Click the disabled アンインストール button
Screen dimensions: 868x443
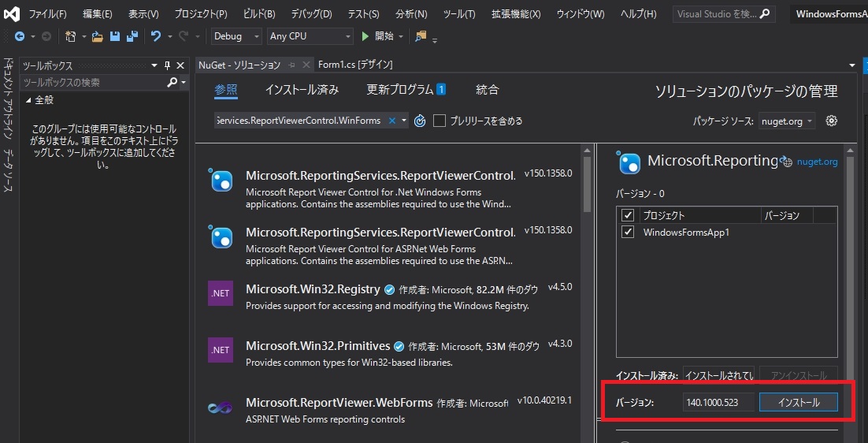click(x=798, y=375)
